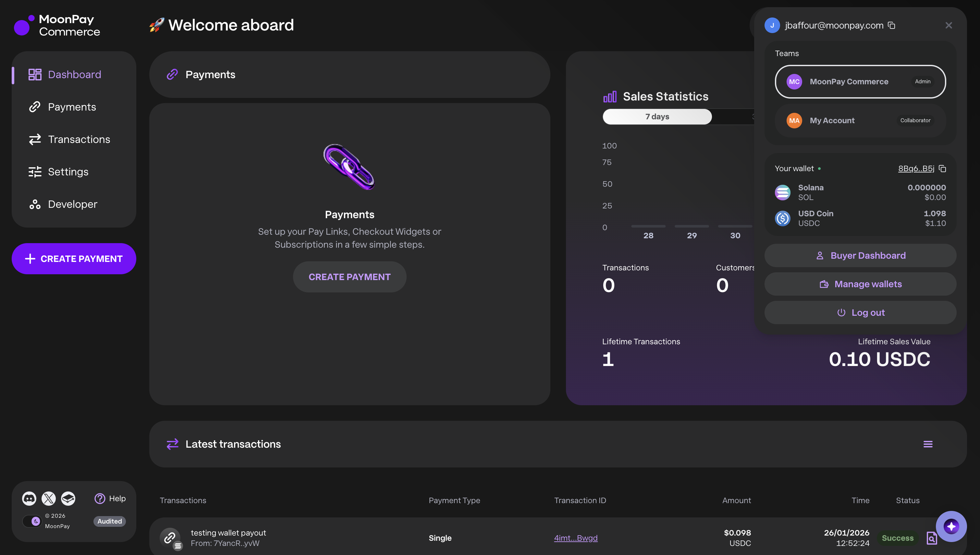Open transaction ID link 4imt...Bwgd
980x555 pixels.
tap(575, 538)
